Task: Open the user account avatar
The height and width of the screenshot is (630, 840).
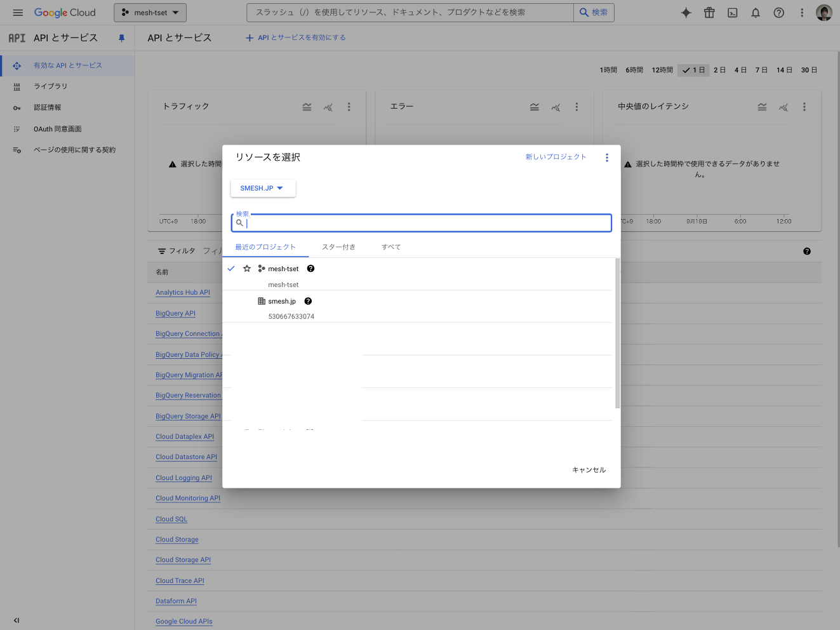Action: pos(824,13)
